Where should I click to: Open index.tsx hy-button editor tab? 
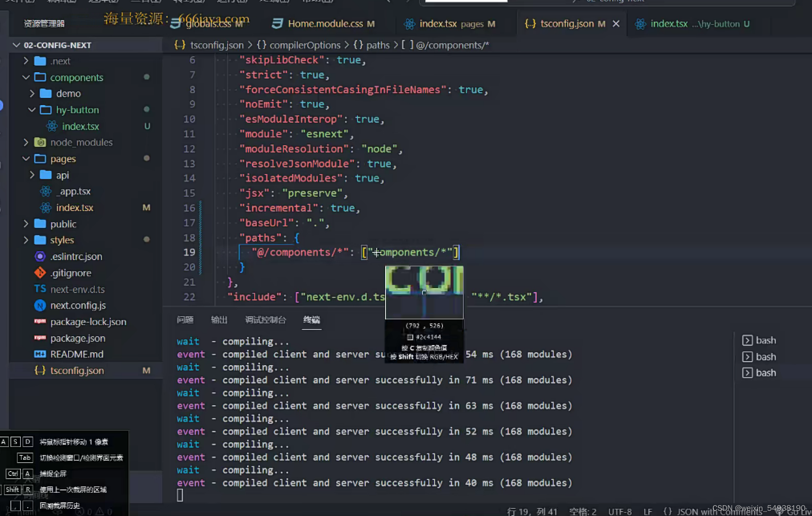click(692, 24)
